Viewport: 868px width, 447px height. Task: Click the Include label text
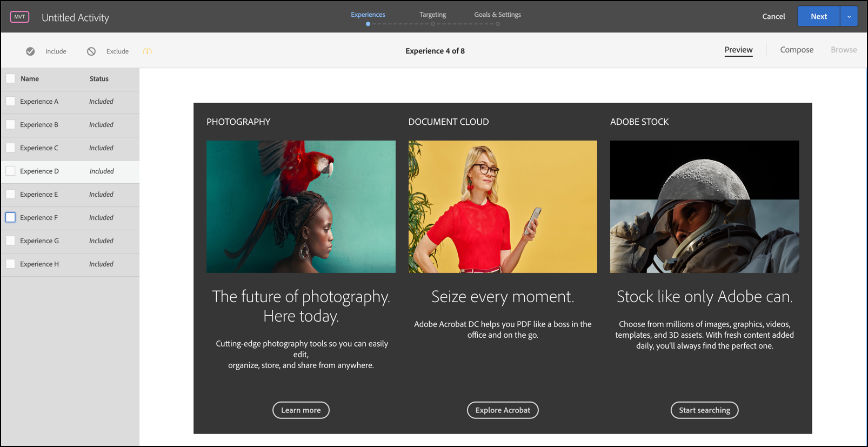[56, 51]
